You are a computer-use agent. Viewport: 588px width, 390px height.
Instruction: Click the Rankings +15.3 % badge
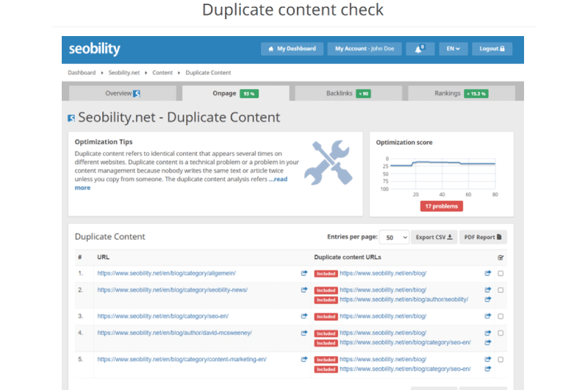476,93
